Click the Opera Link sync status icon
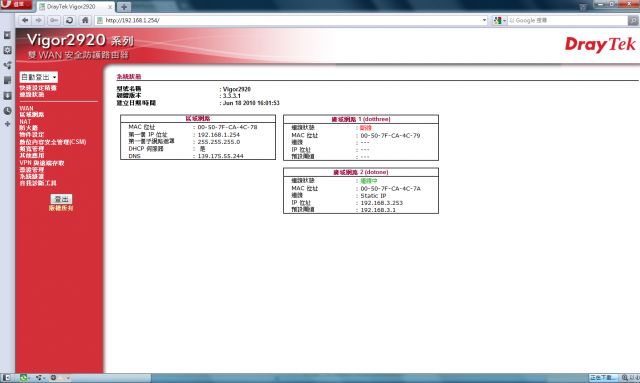The image size is (640, 383). coord(24,378)
